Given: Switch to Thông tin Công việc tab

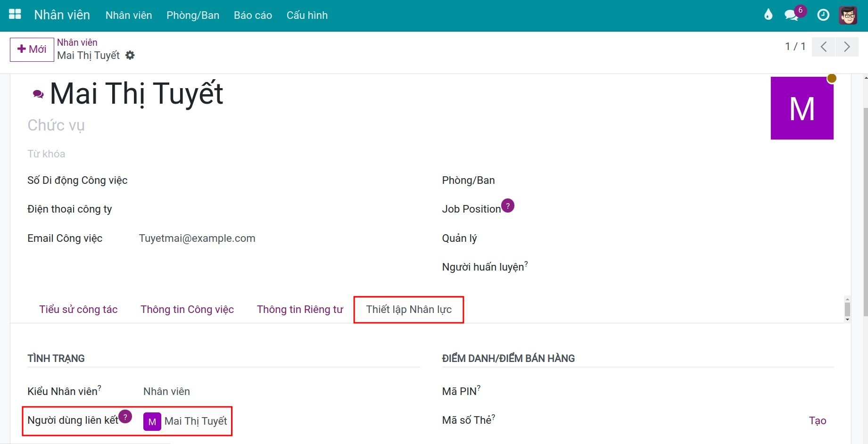Looking at the screenshot, I should (187, 309).
